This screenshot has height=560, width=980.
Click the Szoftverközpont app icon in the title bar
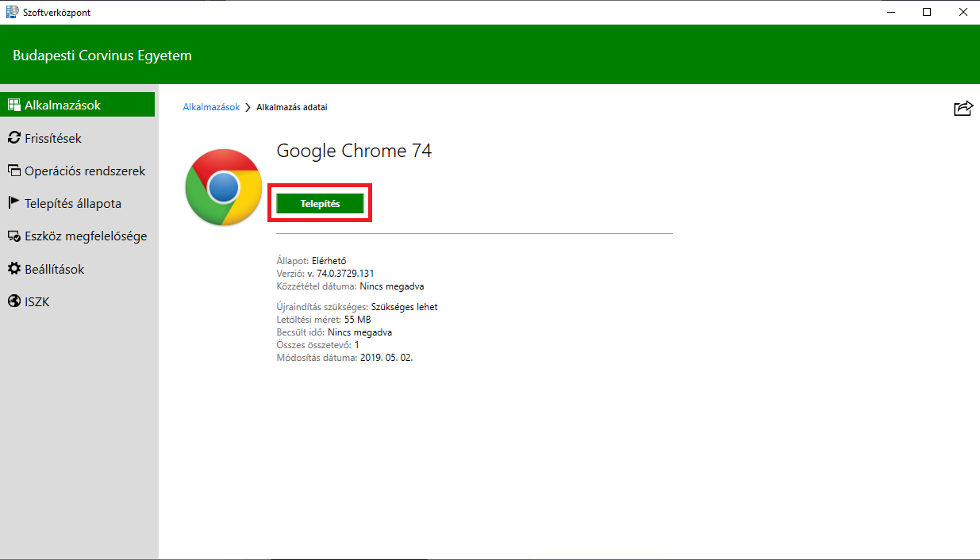(x=12, y=12)
